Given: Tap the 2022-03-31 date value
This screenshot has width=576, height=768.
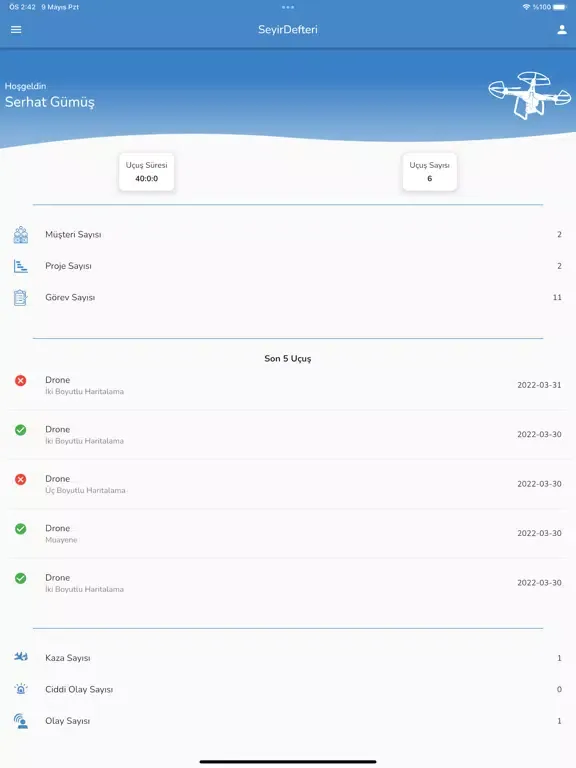Looking at the screenshot, I should [x=539, y=385].
